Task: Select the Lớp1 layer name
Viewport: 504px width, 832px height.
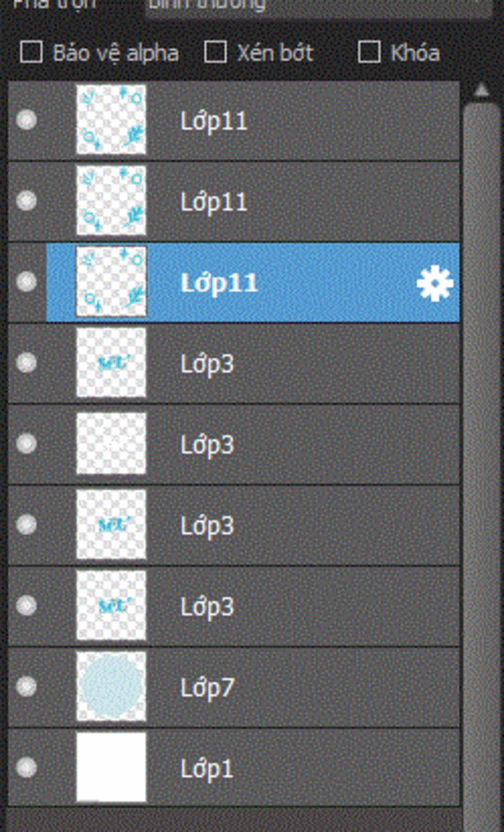Action: pyautogui.click(x=207, y=768)
